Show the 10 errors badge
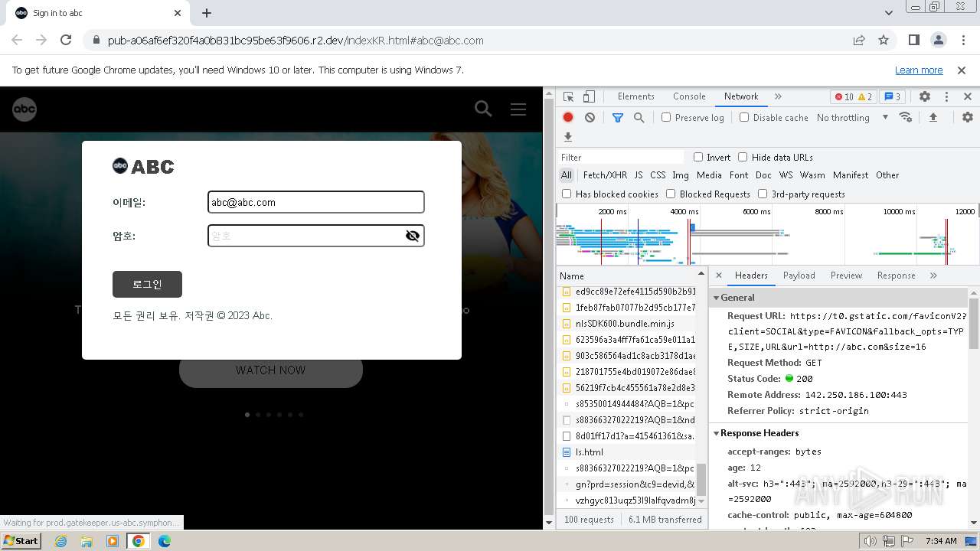 click(x=844, y=96)
